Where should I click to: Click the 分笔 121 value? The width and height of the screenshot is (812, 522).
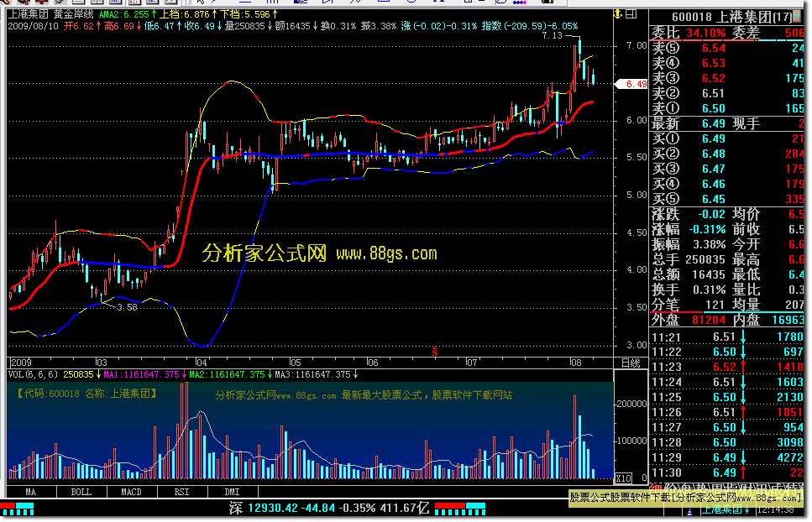click(x=715, y=305)
